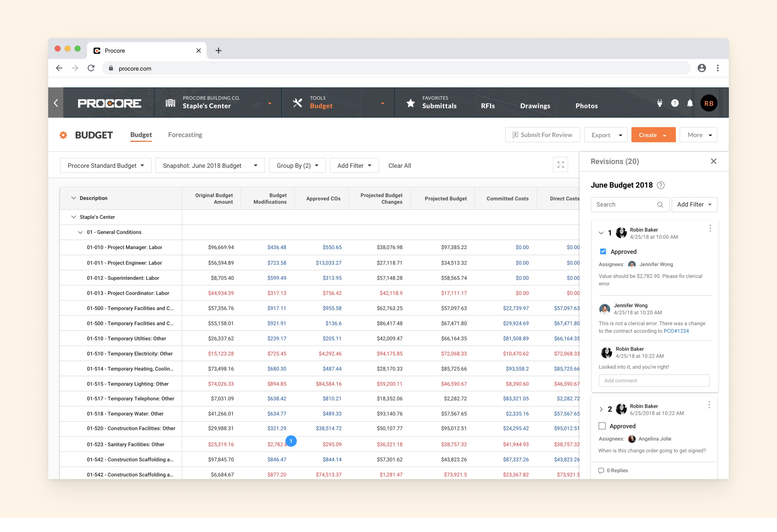
Task: Click the help icon beside June Budget 2018
Action: point(661,185)
